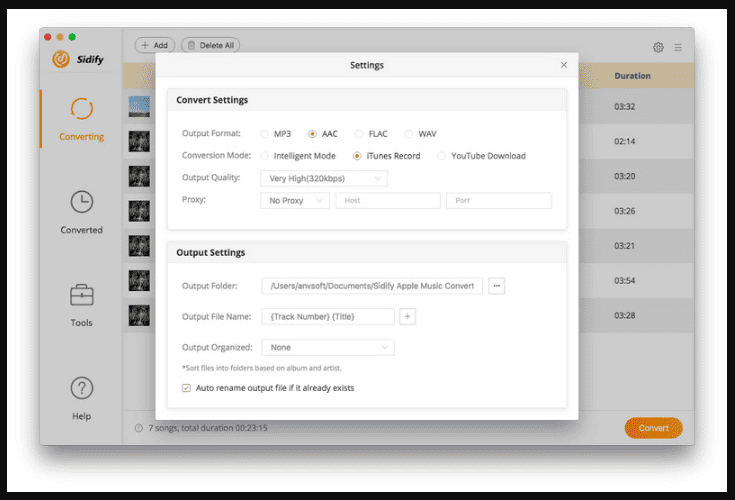Screen dimensions: 735x500
Task: Select YouTube Download conversion mode
Action: pos(441,156)
